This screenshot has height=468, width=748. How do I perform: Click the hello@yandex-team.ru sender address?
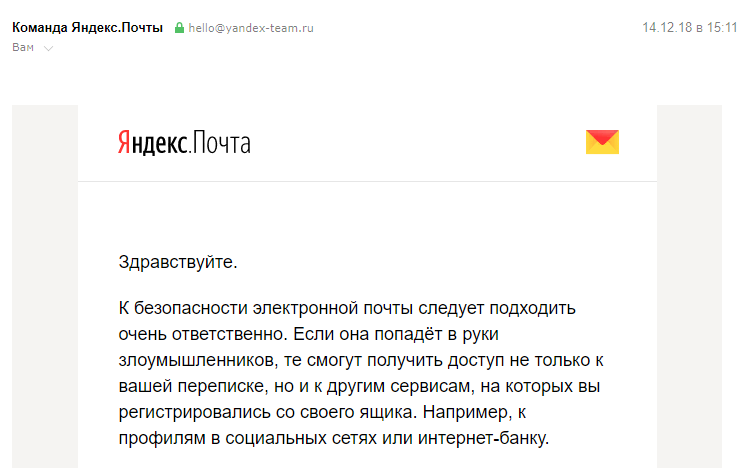[251, 28]
